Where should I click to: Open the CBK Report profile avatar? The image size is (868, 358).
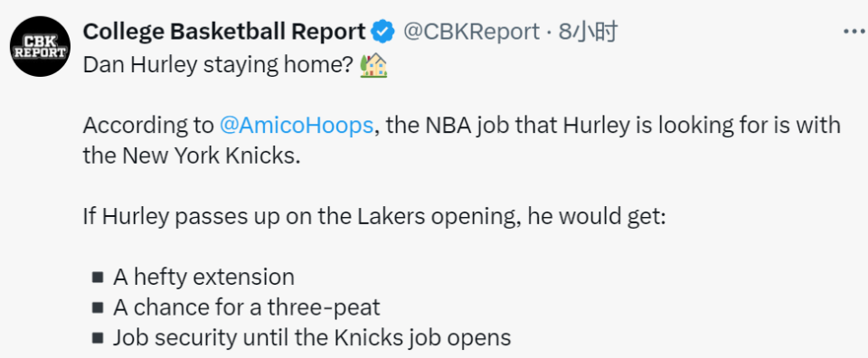[x=41, y=46]
